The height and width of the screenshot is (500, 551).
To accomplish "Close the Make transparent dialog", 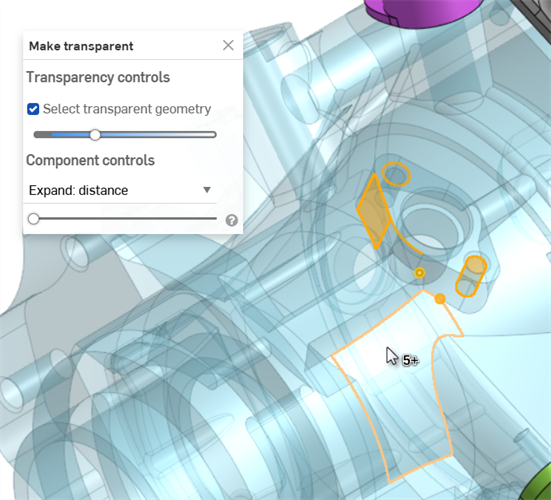I will tap(228, 45).
